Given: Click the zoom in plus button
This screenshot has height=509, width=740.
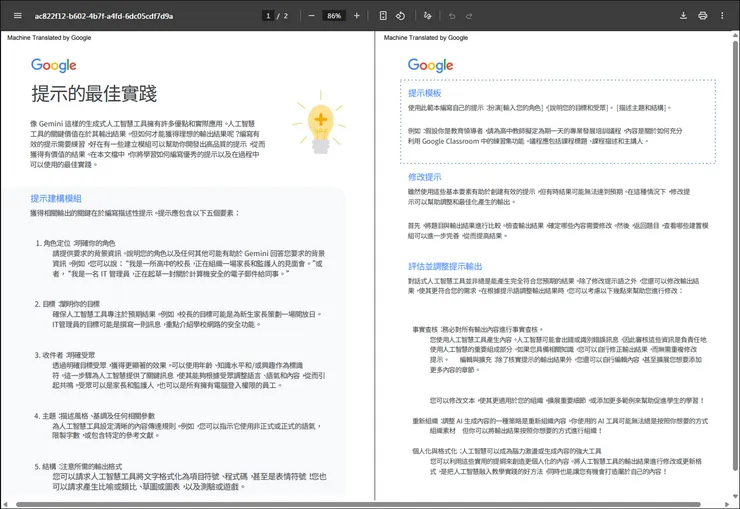Looking at the screenshot, I should click(x=357, y=16).
